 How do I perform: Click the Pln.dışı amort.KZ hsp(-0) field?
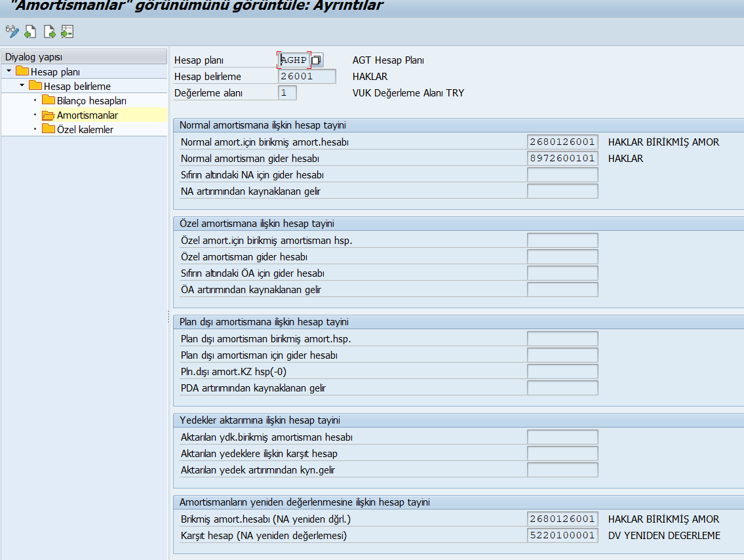point(562,371)
